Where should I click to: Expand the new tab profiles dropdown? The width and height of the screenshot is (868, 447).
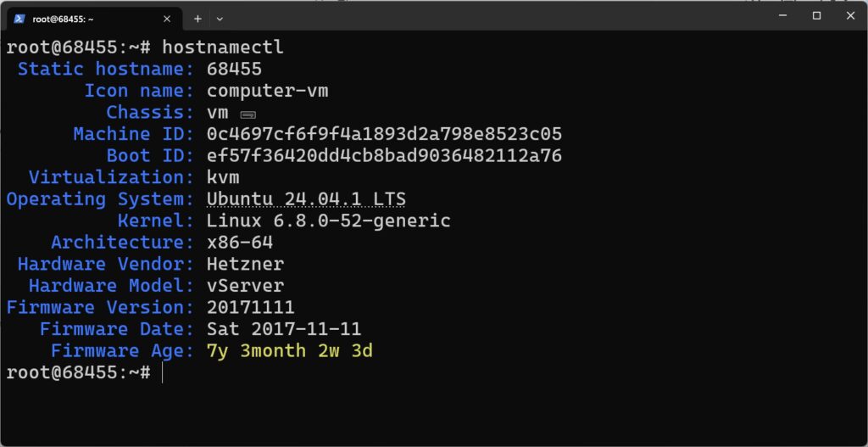pos(220,18)
